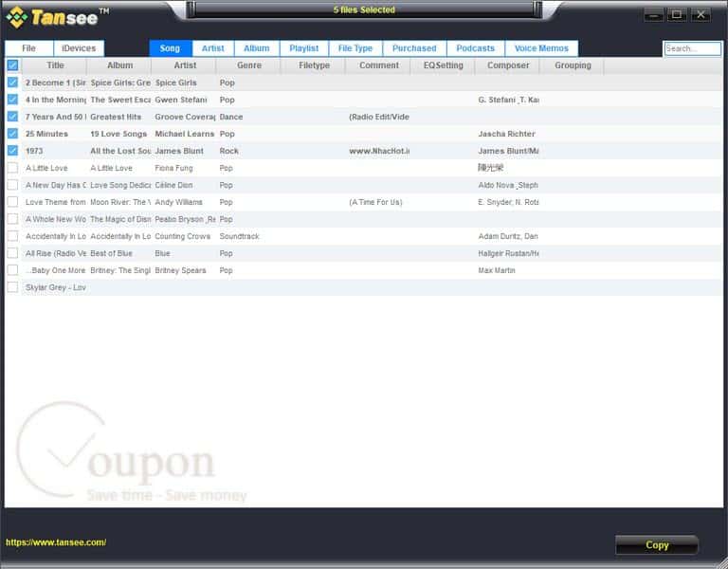Select the James Blunt artist cell
The image size is (728, 569).
click(179, 151)
